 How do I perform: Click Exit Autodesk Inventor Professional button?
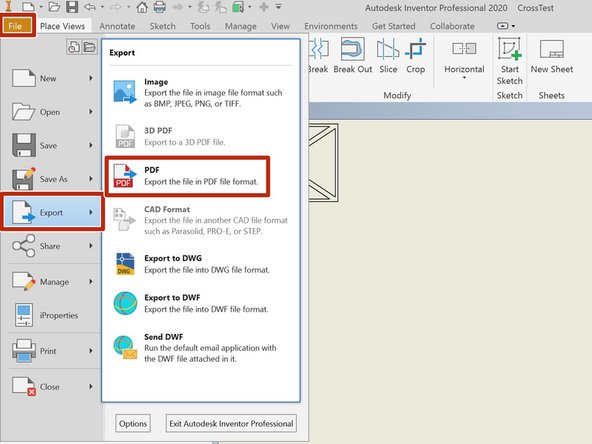click(x=231, y=424)
